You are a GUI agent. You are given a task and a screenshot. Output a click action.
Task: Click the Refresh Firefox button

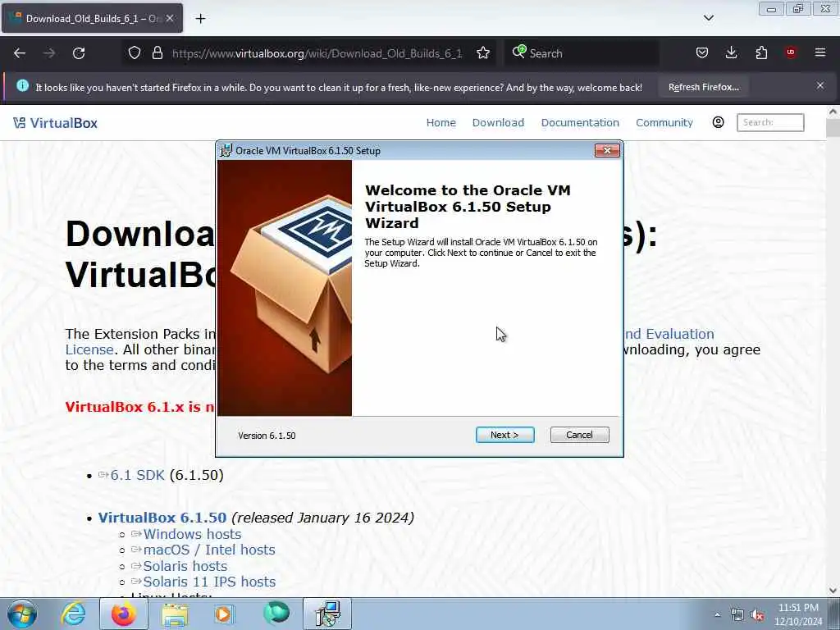coord(703,87)
